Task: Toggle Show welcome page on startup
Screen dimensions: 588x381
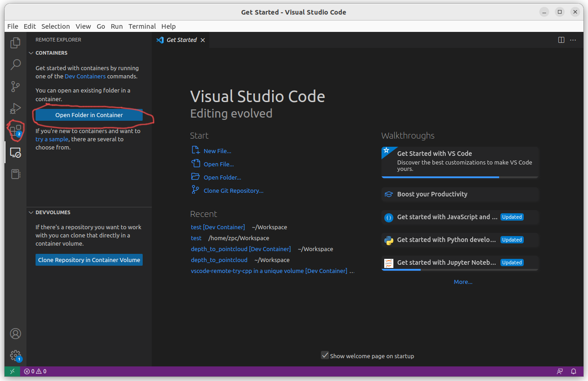Action: point(325,355)
